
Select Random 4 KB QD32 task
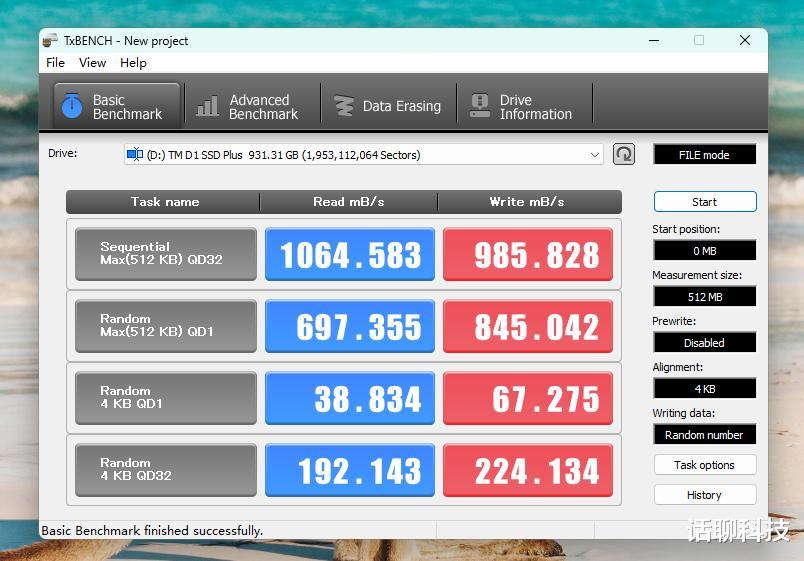(166, 470)
